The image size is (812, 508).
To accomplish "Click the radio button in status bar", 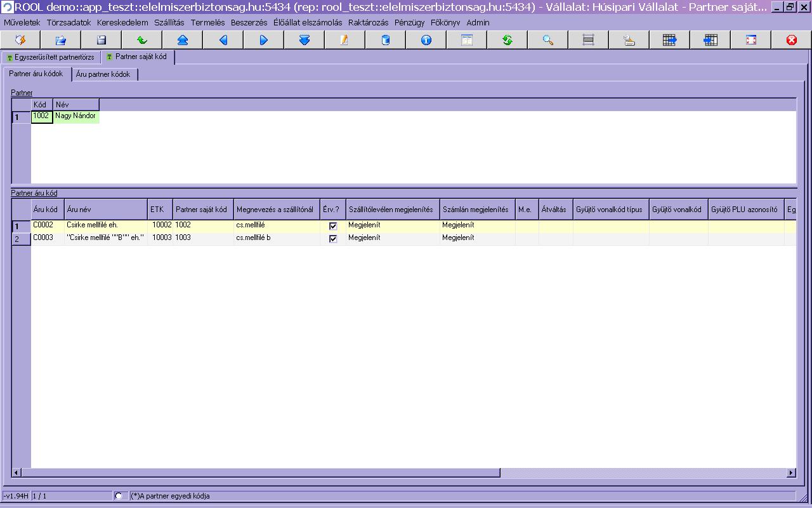I will [119, 496].
